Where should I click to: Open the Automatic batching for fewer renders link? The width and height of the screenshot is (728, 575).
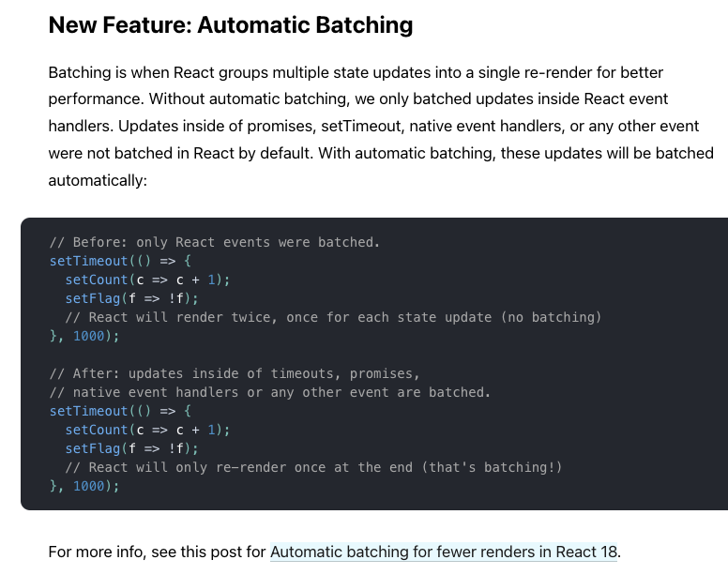(444, 552)
